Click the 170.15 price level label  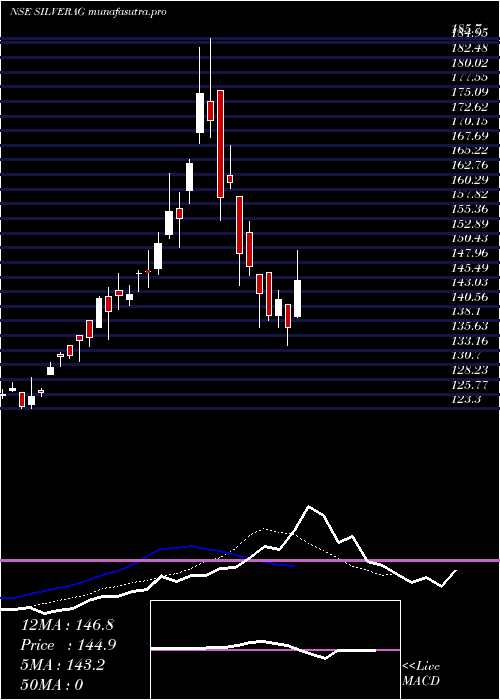click(469, 121)
